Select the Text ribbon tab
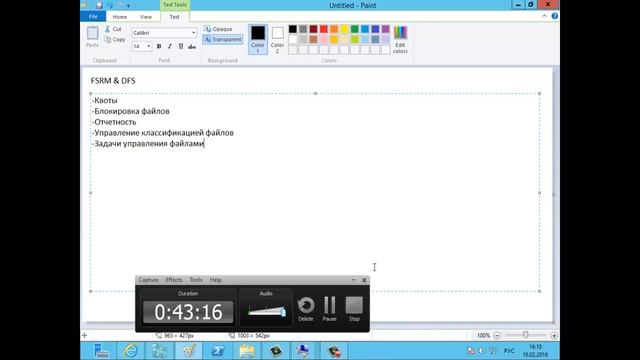Image resolution: width=640 pixels, height=360 pixels. click(x=175, y=17)
